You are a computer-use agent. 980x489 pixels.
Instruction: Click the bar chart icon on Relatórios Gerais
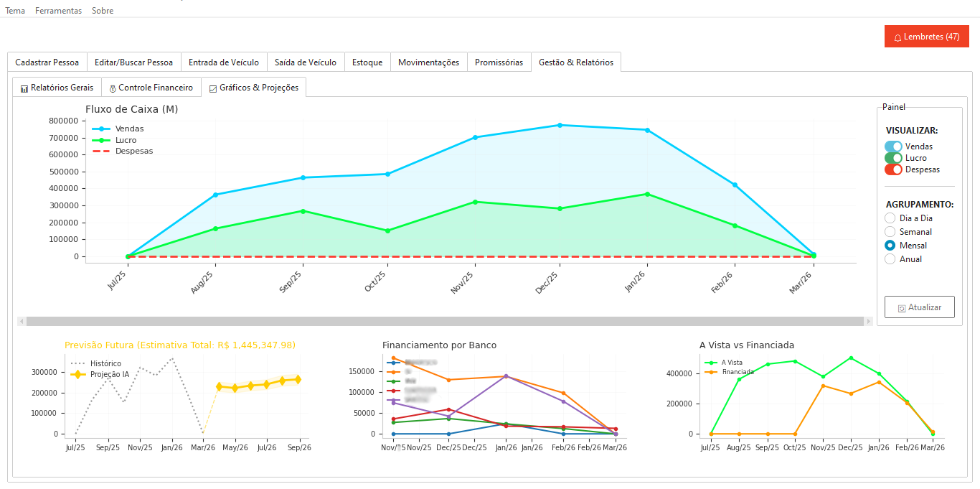pos(24,87)
